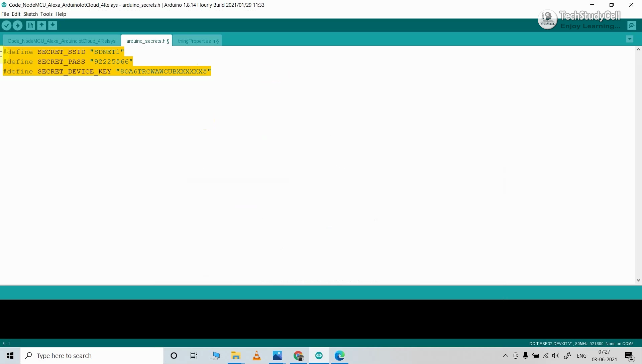Switch to the thingProperties.h tab

tap(198, 40)
